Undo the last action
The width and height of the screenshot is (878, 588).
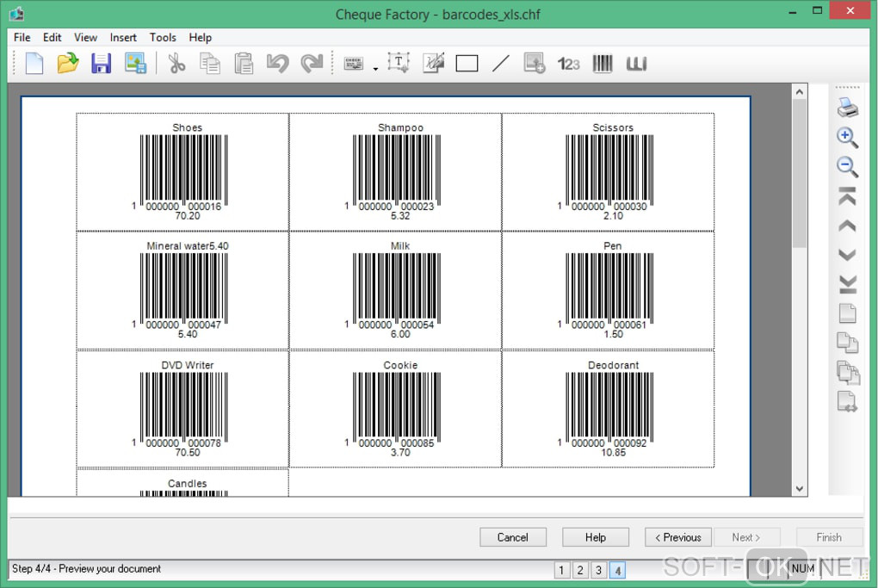[278, 64]
